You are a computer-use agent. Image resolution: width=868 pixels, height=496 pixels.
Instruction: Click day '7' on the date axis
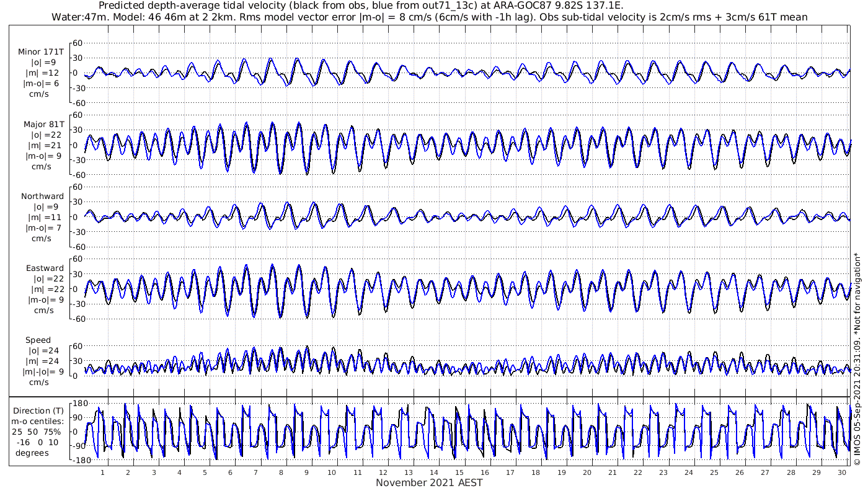[x=255, y=472]
